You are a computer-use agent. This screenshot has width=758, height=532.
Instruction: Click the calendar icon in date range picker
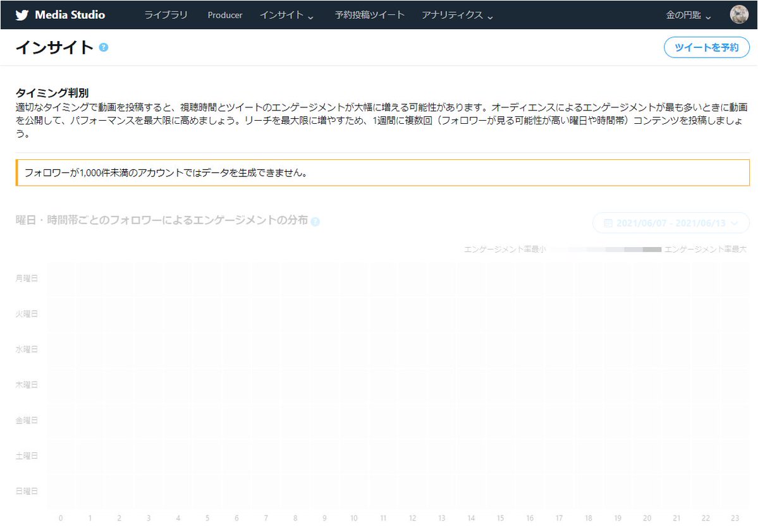click(608, 223)
